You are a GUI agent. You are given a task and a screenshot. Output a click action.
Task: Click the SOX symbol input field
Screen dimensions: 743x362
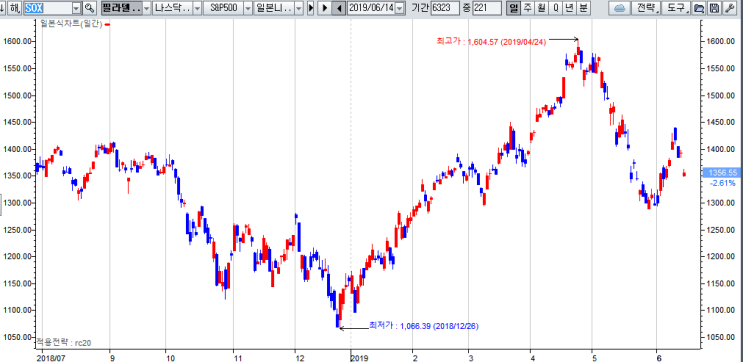click(47, 8)
